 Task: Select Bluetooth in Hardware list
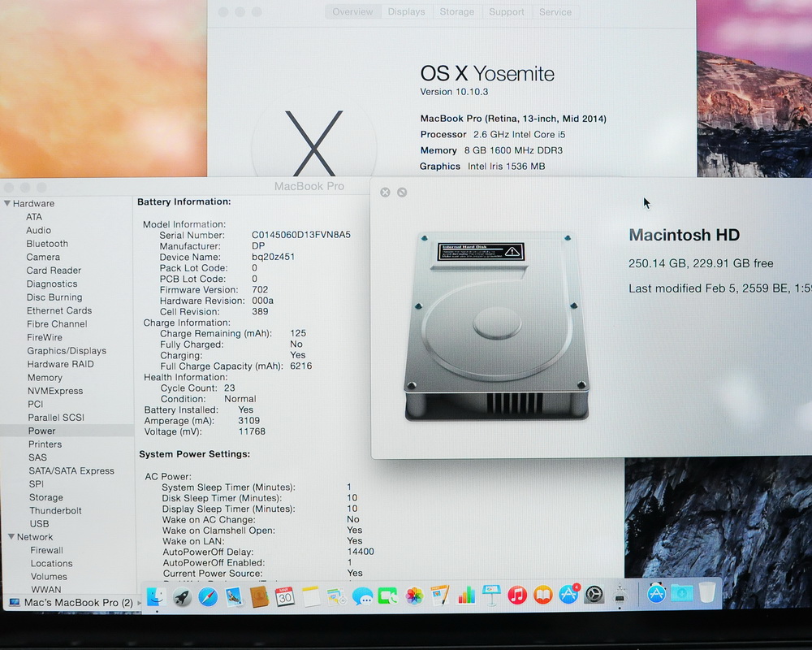47,244
